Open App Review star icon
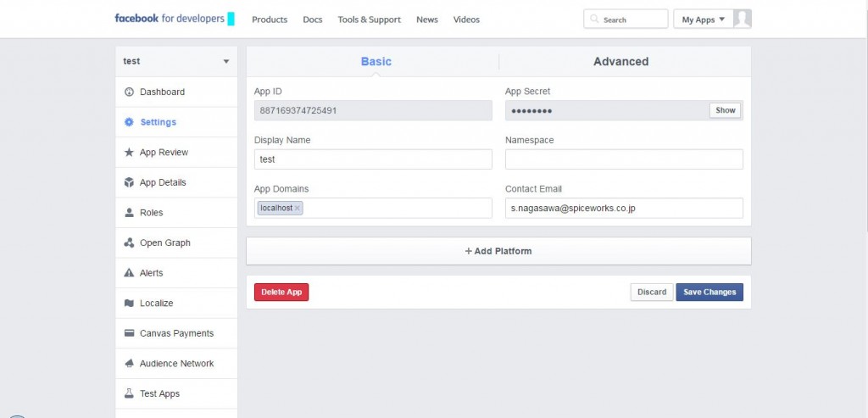The image size is (868, 418). pos(129,153)
